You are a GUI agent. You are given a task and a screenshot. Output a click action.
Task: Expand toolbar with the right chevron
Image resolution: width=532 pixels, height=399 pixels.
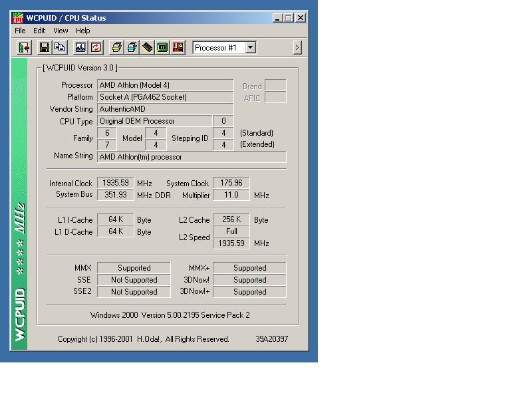pos(297,47)
